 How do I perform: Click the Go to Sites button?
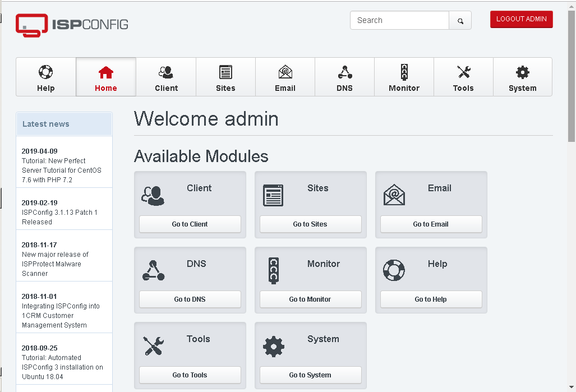[x=310, y=224]
